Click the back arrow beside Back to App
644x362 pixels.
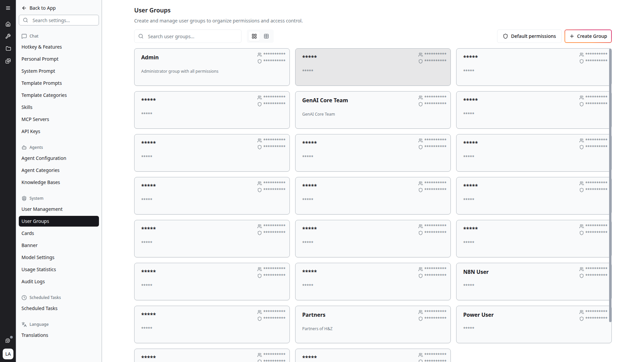pos(24,8)
